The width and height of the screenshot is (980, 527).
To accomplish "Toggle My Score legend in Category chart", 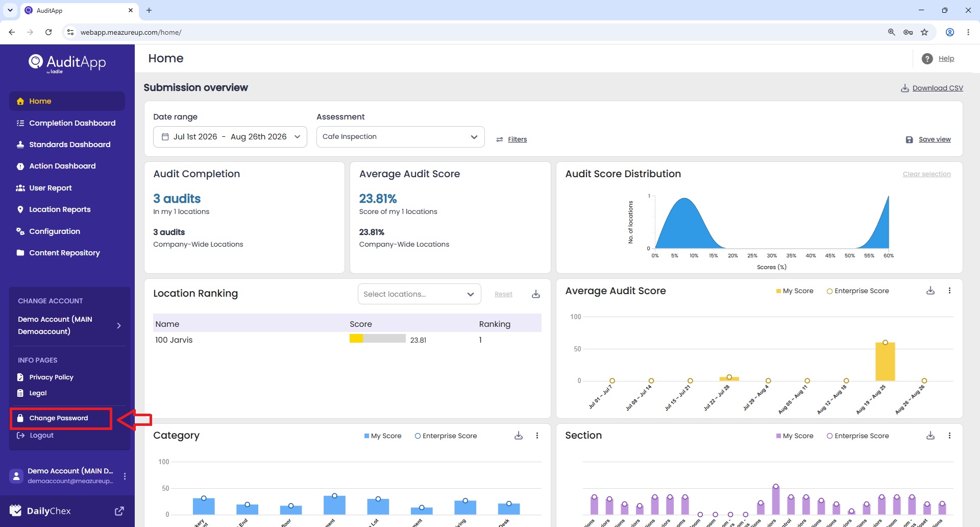I will click(383, 436).
